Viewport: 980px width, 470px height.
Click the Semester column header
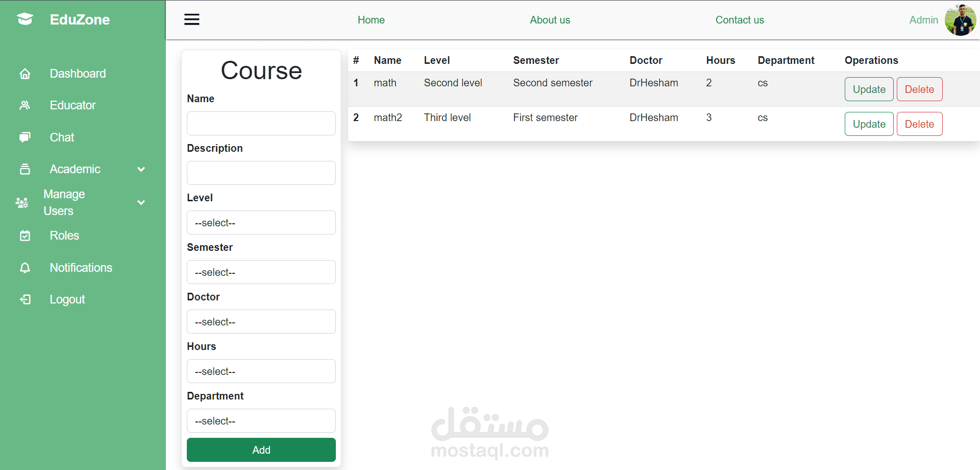[x=536, y=60]
